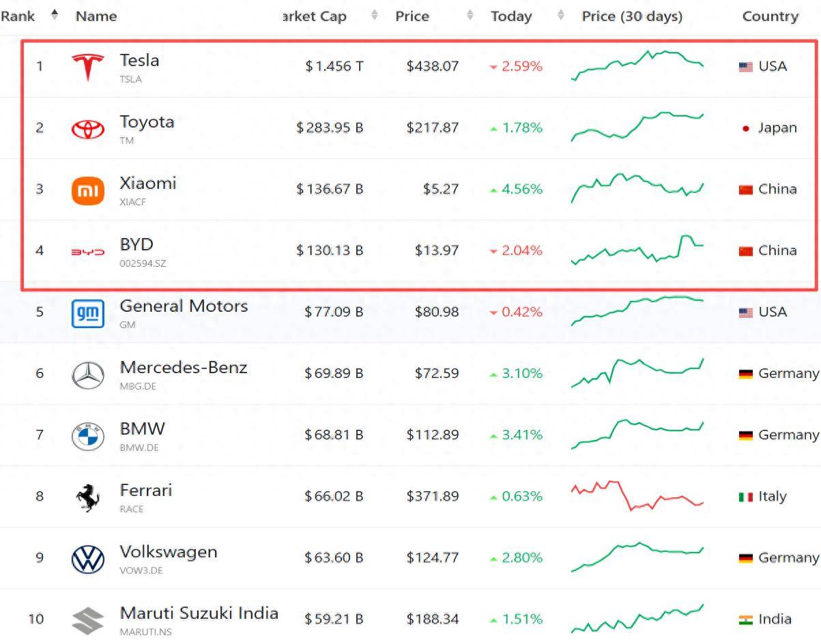
Task: Select the Name column header
Action: pos(96,16)
